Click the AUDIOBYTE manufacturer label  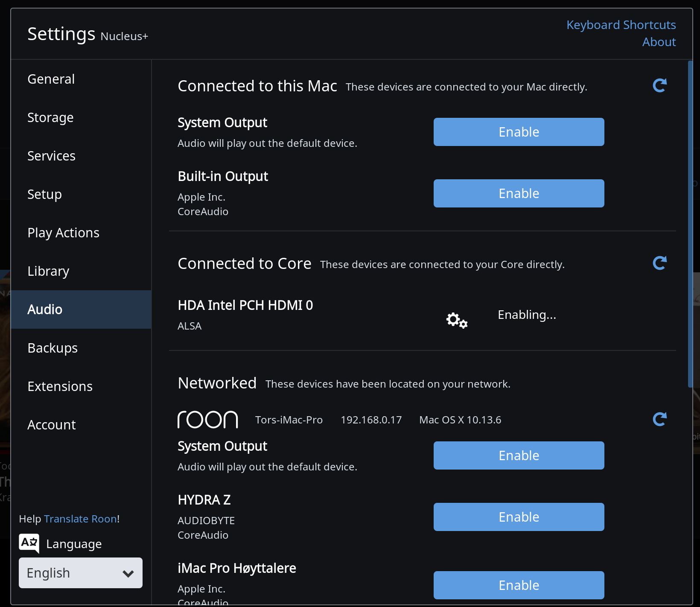tap(206, 520)
